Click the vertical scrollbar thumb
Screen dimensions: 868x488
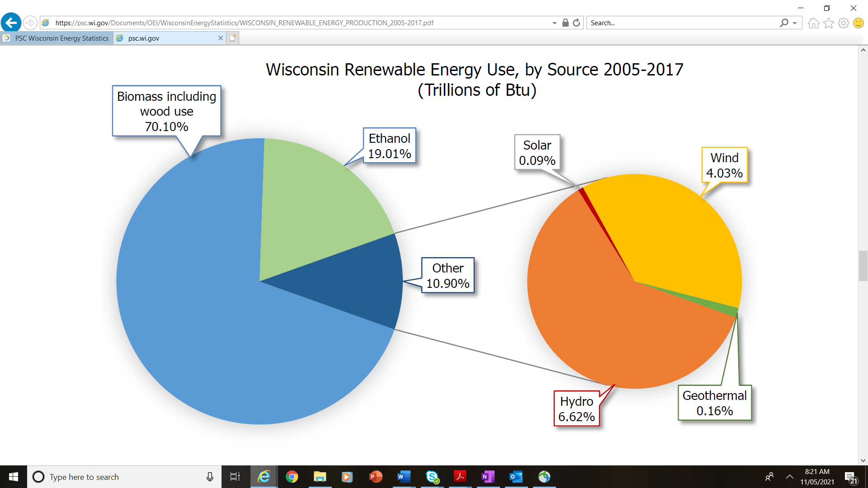tap(863, 266)
